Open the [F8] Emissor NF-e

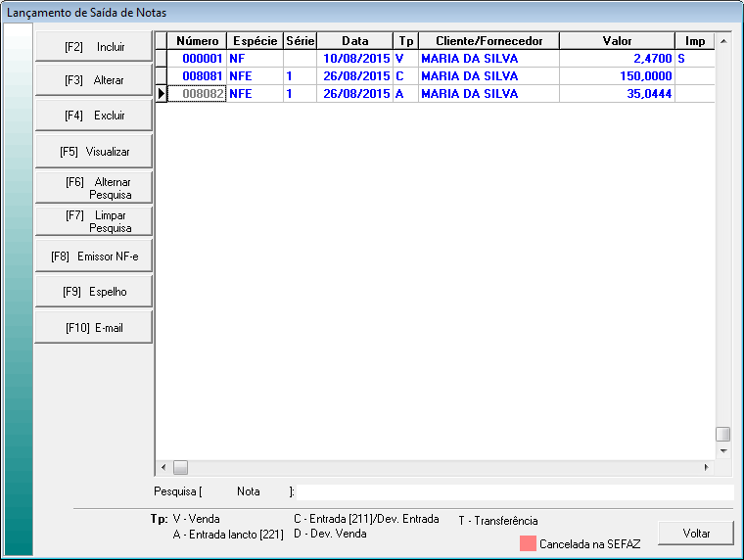(x=94, y=257)
